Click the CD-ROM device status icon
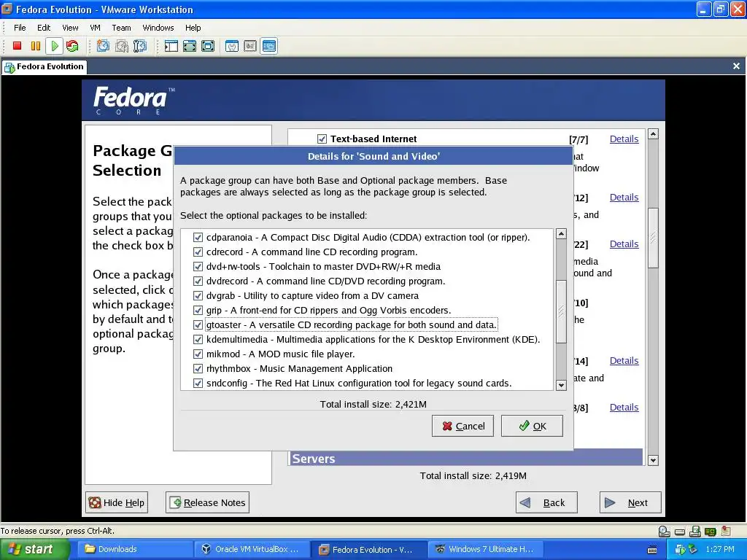 click(664, 531)
